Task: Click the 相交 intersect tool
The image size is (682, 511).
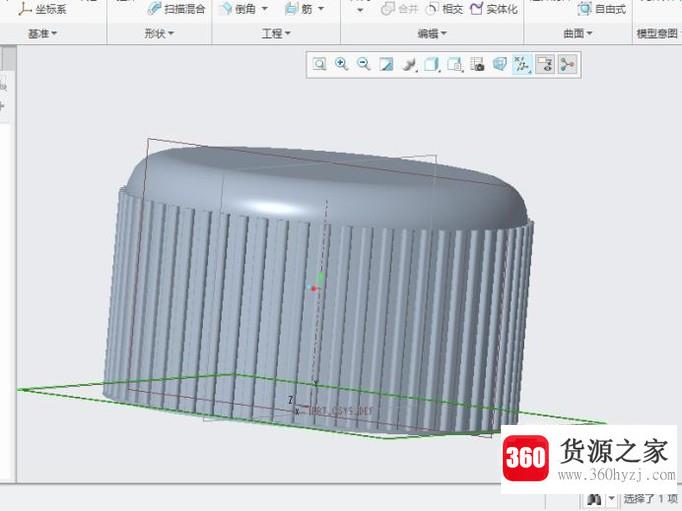Action: click(444, 9)
